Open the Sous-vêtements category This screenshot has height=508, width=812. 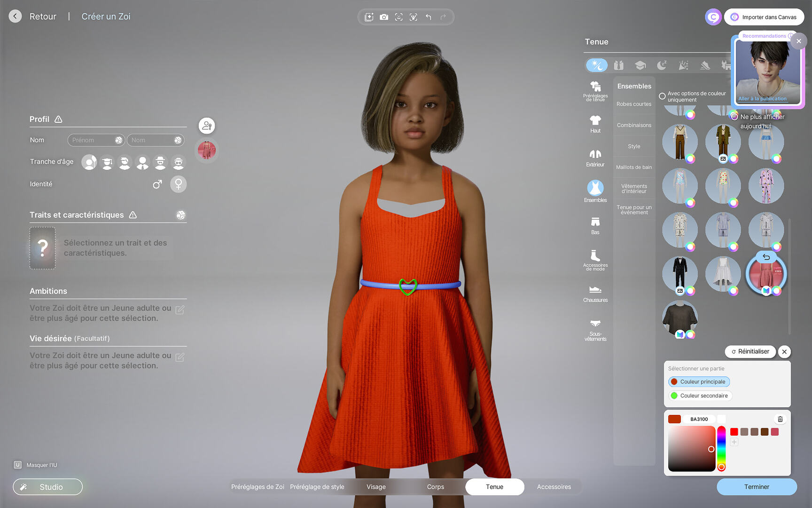pyautogui.click(x=595, y=329)
